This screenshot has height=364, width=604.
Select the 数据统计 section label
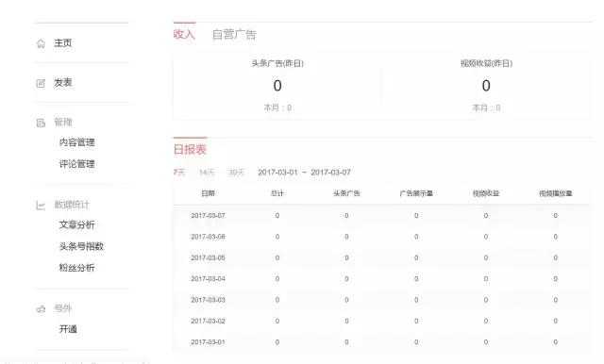[72, 205]
